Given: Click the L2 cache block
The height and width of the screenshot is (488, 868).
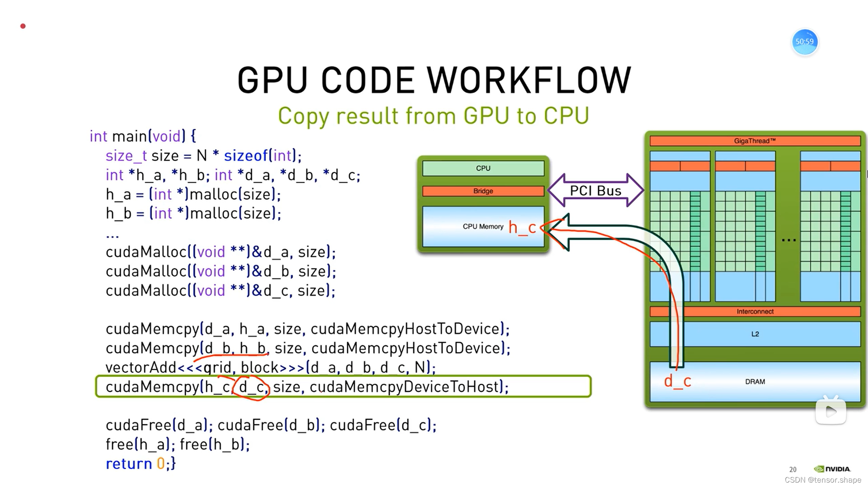Looking at the screenshot, I should pyautogui.click(x=755, y=334).
